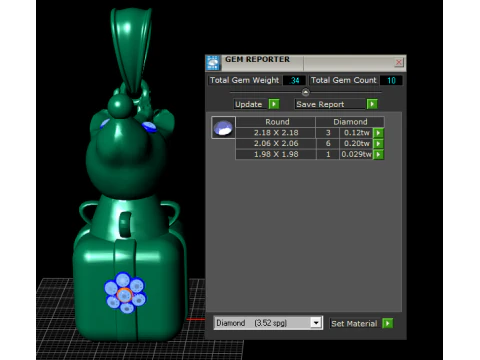Click the 0.12tw weight cell
Image resolution: width=480 pixels, height=360 pixels.
[356, 133]
